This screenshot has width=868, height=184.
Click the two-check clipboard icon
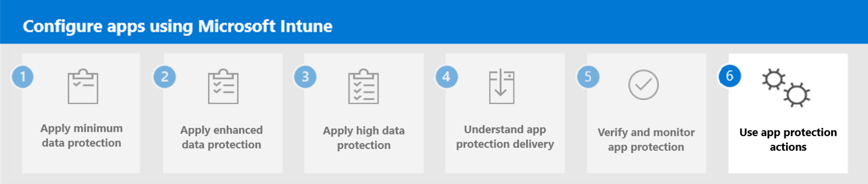223,87
